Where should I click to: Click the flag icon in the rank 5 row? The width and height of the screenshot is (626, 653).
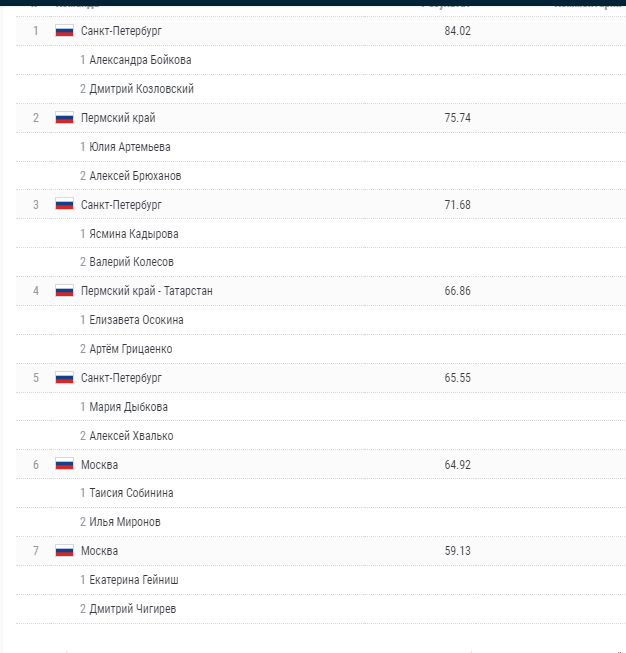pos(65,378)
